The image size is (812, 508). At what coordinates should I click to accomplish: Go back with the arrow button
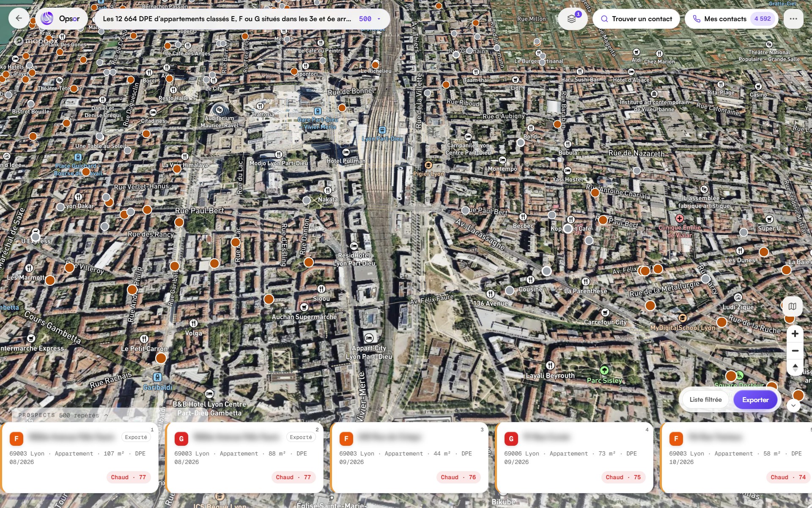pyautogui.click(x=19, y=19)
